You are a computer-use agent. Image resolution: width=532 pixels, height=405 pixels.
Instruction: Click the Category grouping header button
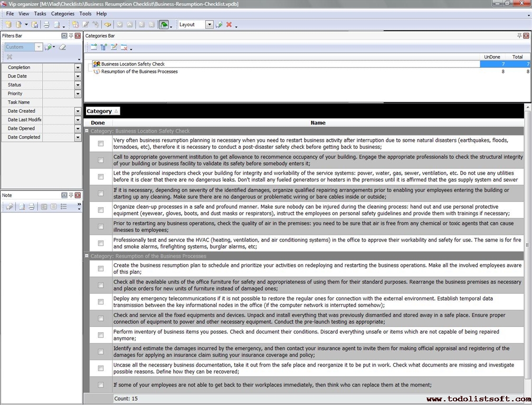pos(102,111)
